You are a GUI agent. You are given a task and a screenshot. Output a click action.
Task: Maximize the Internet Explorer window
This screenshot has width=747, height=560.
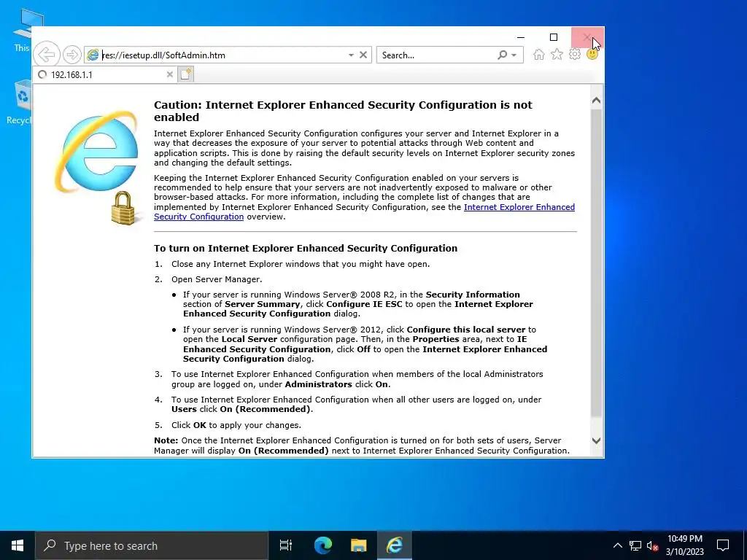coord(554,37)
